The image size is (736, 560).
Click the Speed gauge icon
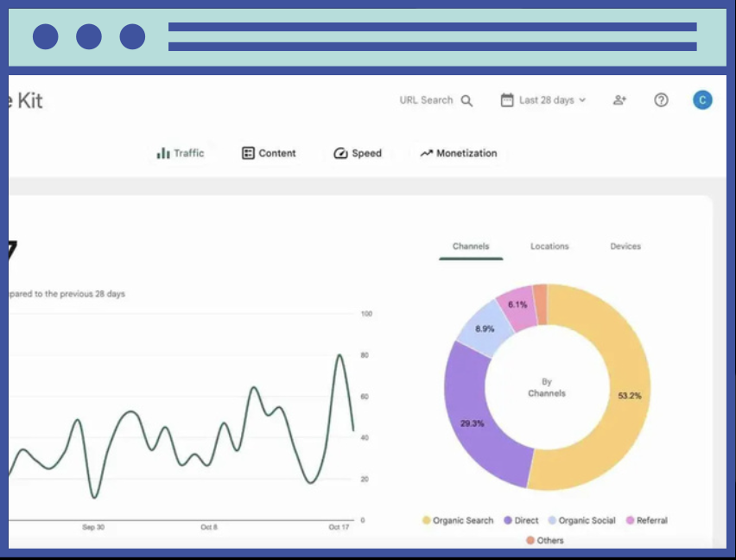click(x=340, y=153)
